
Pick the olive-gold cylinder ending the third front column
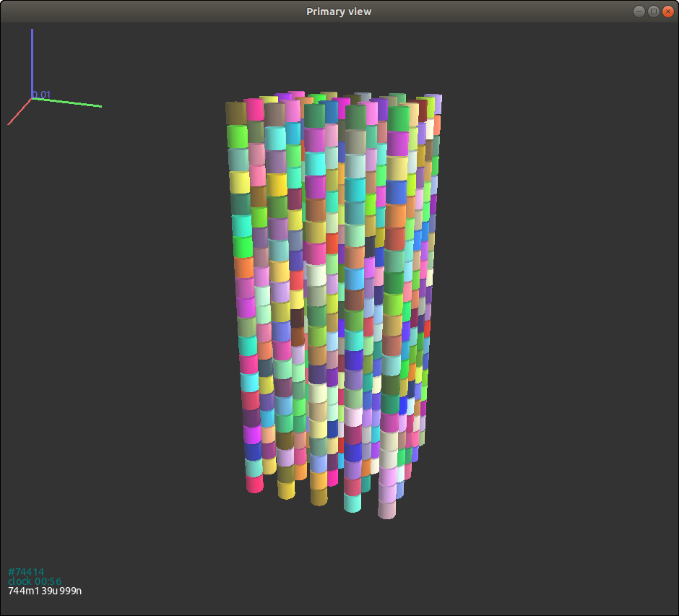tap(319, 497)
